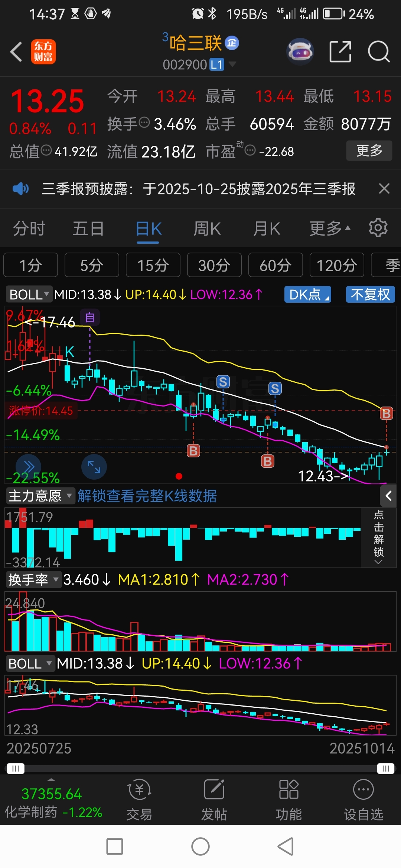Tap 点击解锁 unlock panel

point(378,537)
